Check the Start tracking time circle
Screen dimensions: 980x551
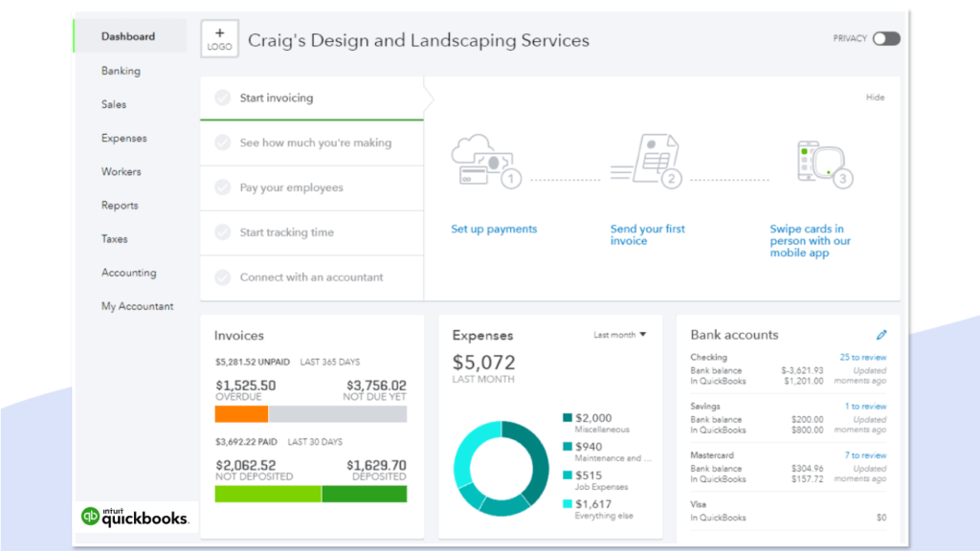coord(222,232)
